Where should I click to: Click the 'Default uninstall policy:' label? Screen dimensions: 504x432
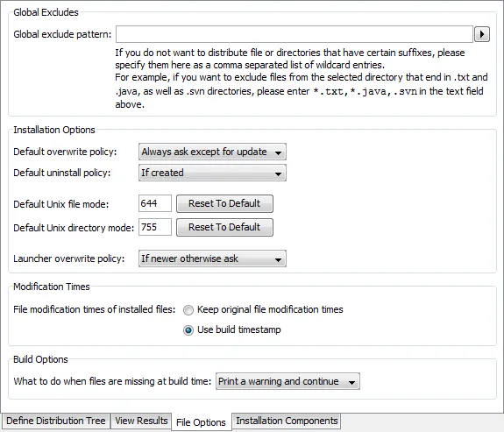(62, 173)
